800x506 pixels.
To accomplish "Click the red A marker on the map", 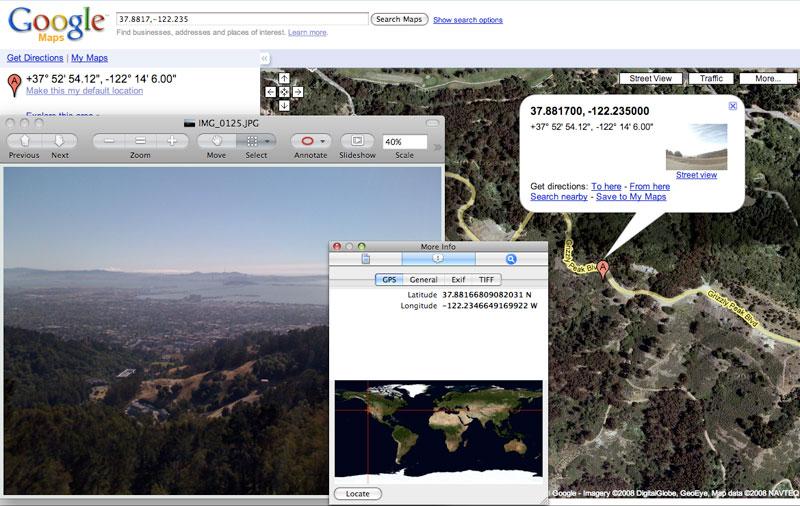I will tap(603, 269).
